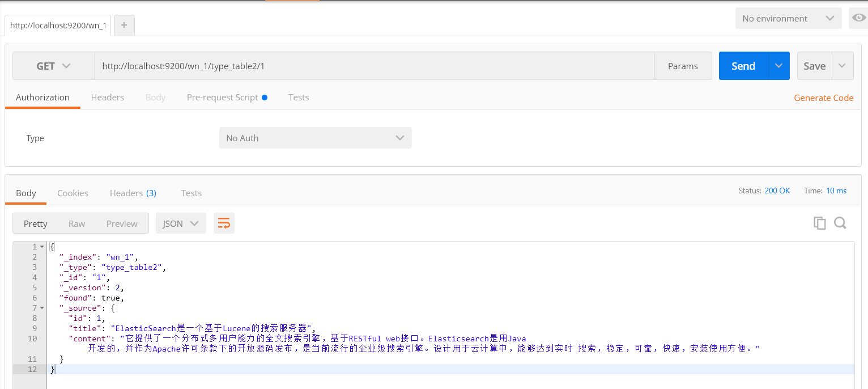Open the request Tests tab

click(299, 98)
